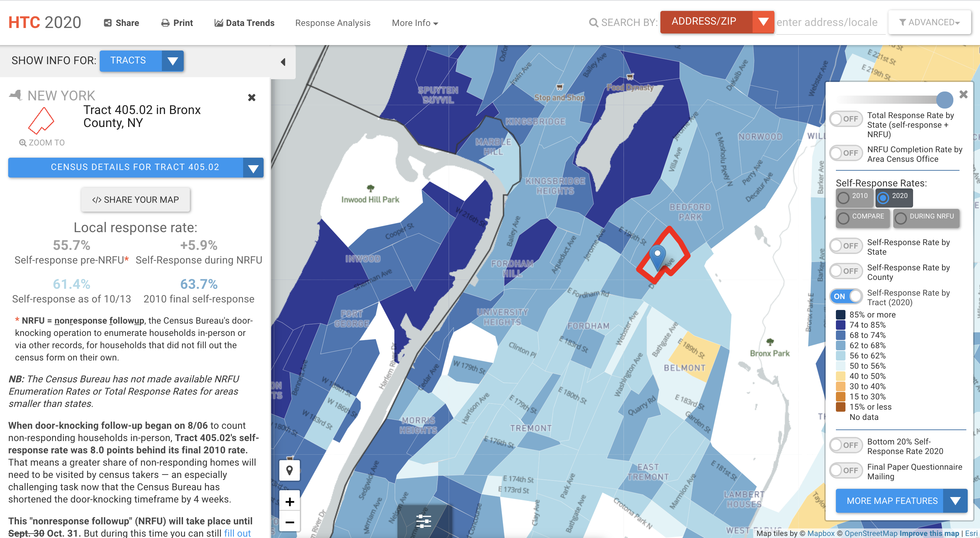Expand More Map Features
This screenshot has height=538, width=980.
[901, 501]
